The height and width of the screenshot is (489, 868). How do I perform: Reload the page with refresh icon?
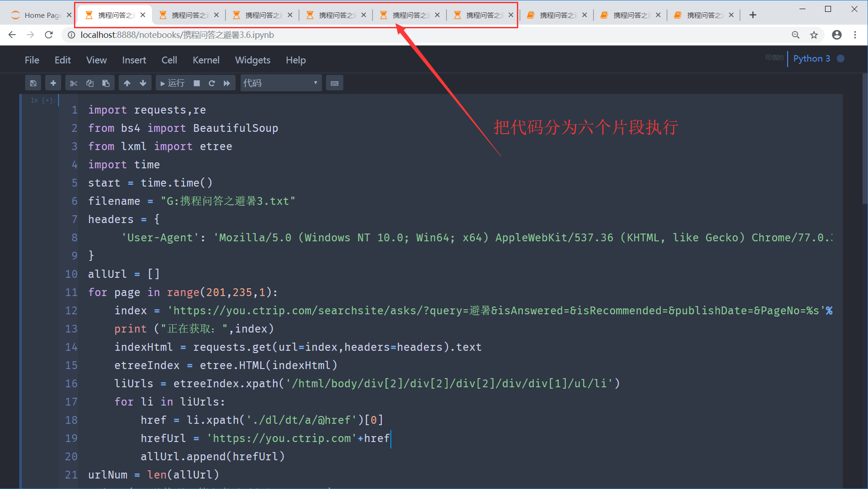pyautogui.click(x=49, y=35)
